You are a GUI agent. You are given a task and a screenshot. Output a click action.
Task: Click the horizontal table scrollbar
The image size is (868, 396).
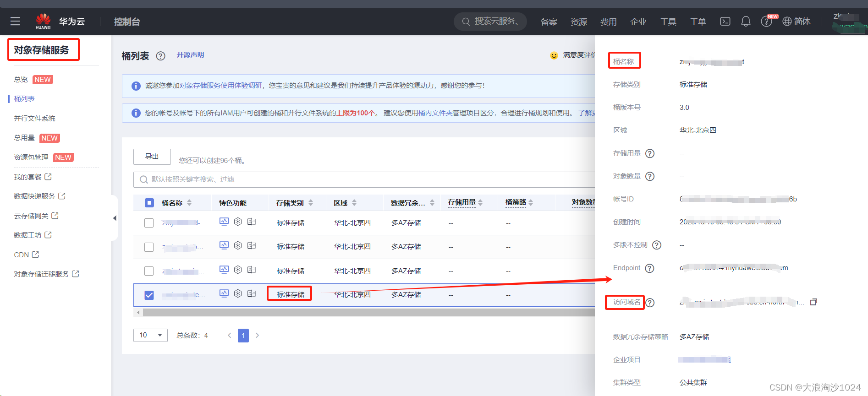pyautogui.click(x=368, y=312)
